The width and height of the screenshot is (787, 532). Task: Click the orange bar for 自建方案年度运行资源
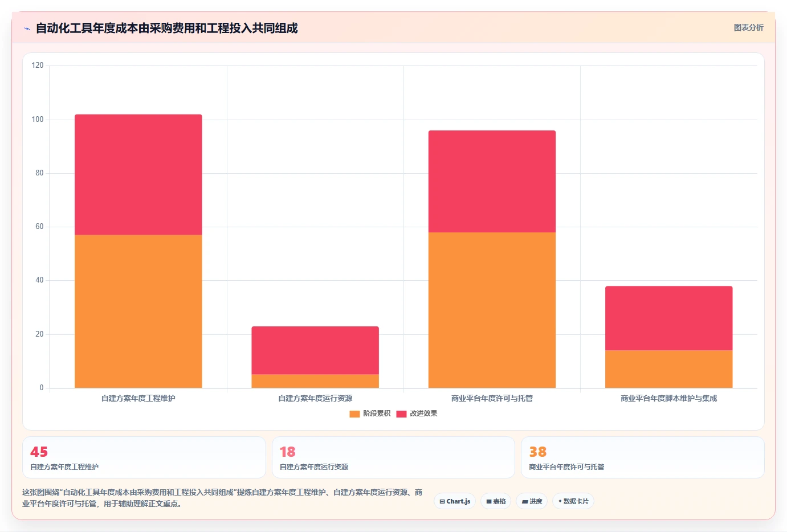(x=315, y=381)
